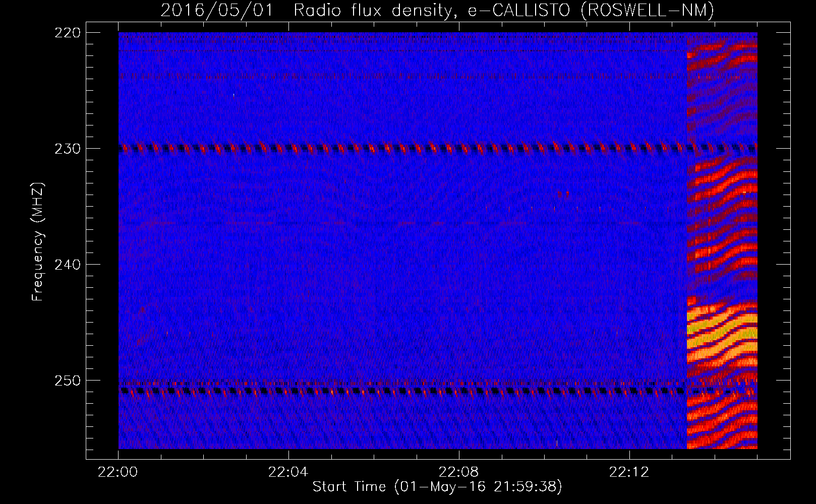Screen dimensions: 816x504
Task: Click the 220 frequency tick label
Action: pyautogui.click(x=68, y=33)
